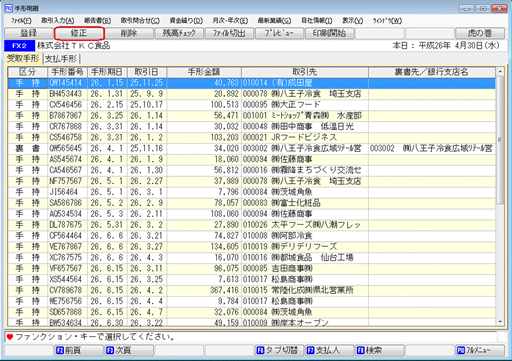Screen dimensions: 512x361
Task: Switch to the 受取手形 tab
Action: coord(23,59)
